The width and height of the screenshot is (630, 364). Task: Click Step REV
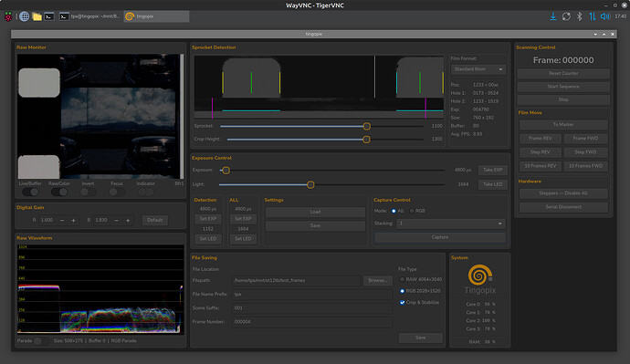coord(540,152)
